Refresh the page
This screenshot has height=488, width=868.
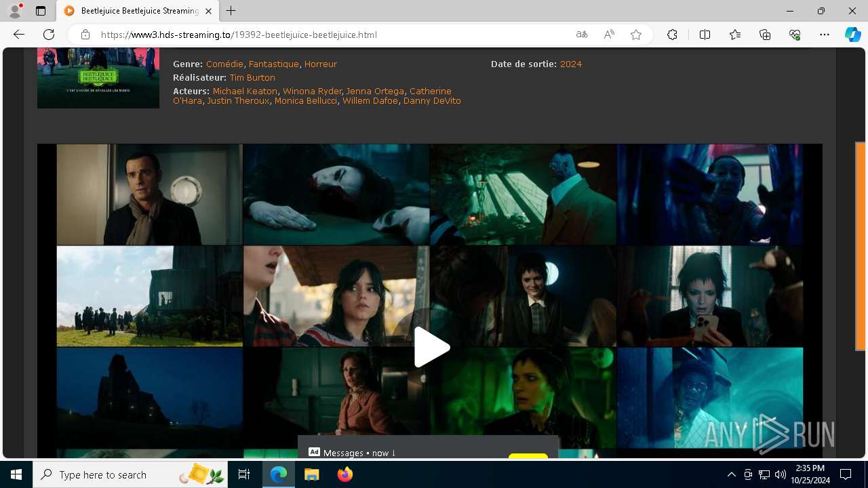point(49,35)
